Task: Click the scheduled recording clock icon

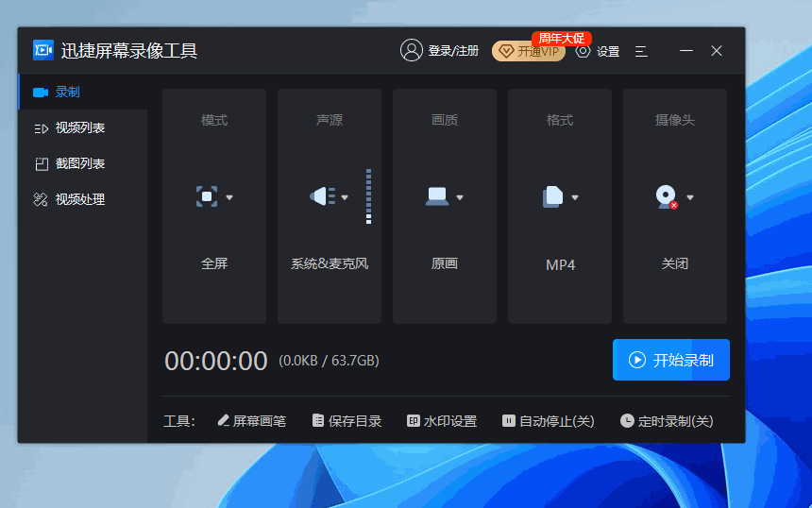Action: 627,420
